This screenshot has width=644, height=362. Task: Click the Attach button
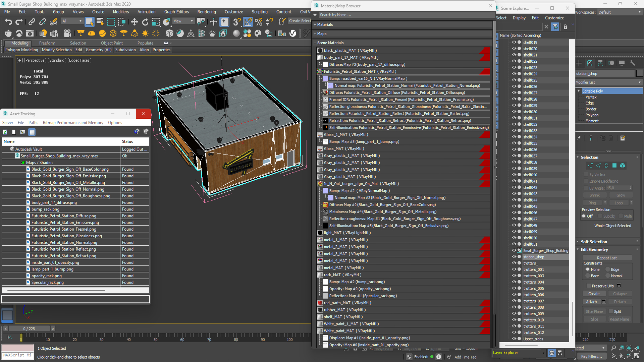click(591, 302)
